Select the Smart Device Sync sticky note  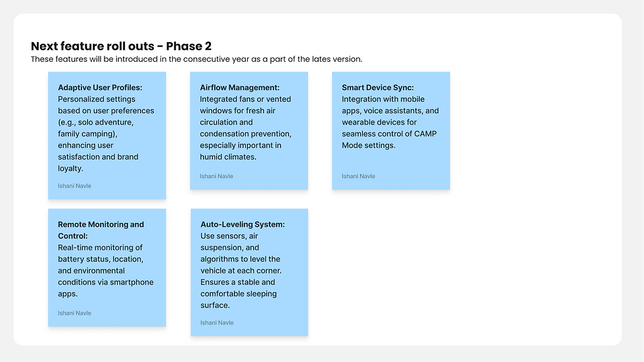click(x=391, y=131)
